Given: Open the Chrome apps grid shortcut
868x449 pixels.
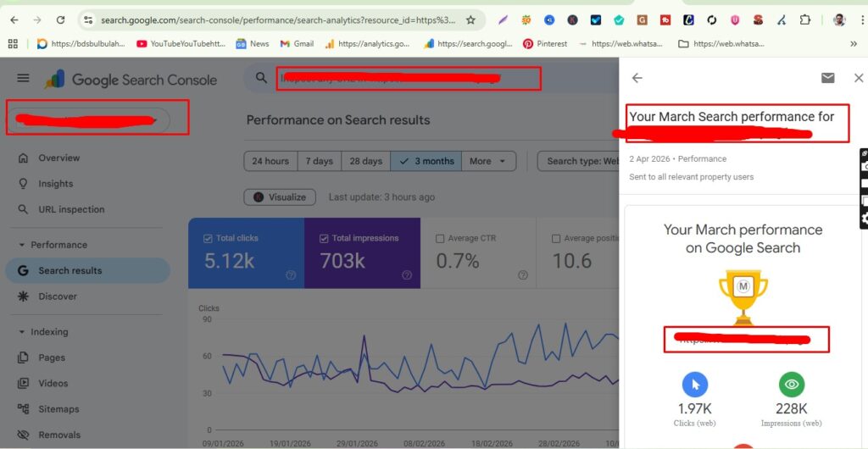Looking at the screenshot, I should 13,44.
